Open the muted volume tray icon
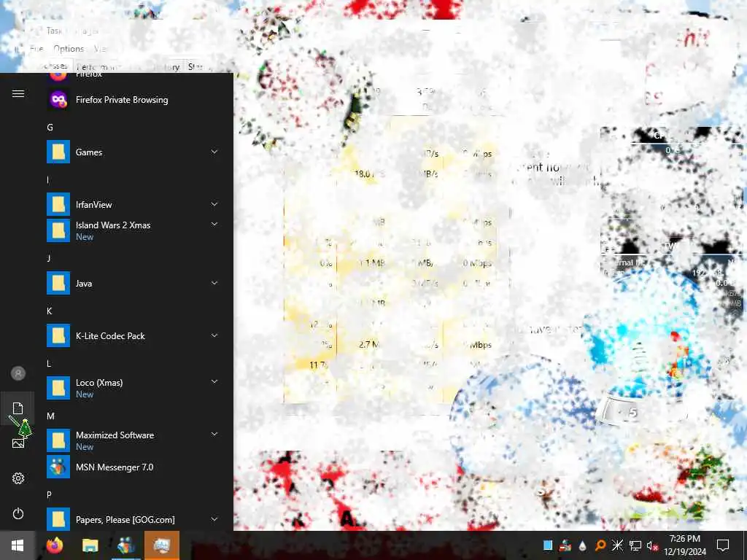 tap(653, 545)
